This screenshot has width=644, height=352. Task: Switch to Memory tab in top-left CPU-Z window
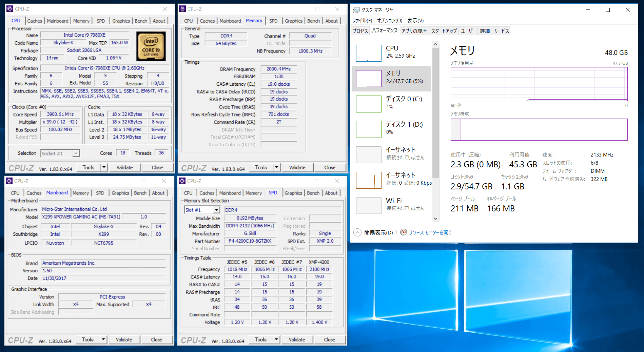[81, 21]
